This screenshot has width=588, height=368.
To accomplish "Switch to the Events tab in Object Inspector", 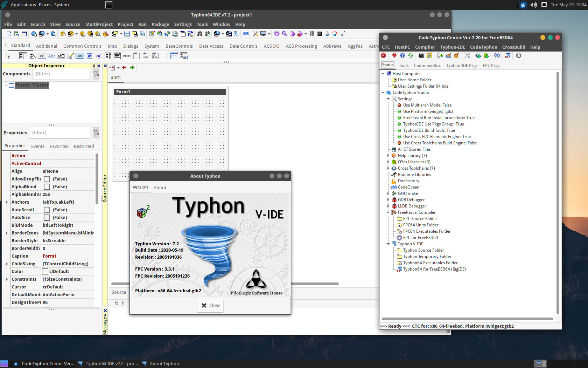I will click(37, 146).
